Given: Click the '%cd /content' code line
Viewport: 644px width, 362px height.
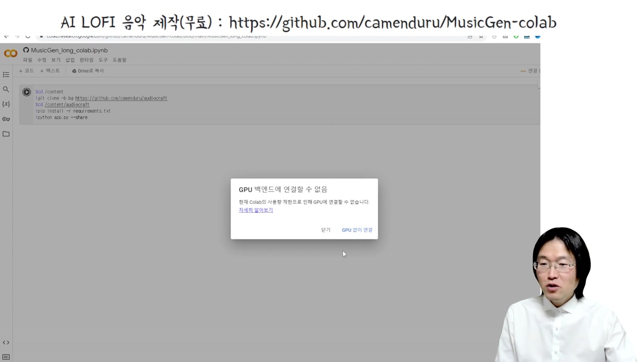Looking at the screenshot, I should click(49, 92).
